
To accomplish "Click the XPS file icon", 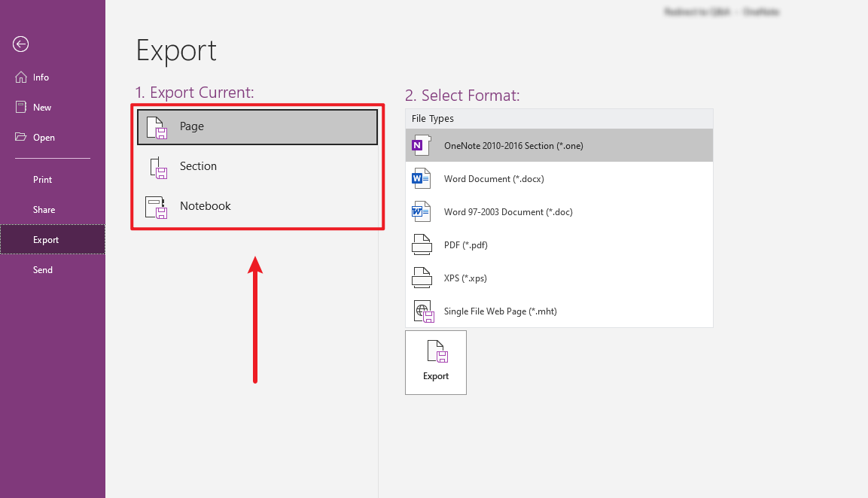I will tap(422, 278).
